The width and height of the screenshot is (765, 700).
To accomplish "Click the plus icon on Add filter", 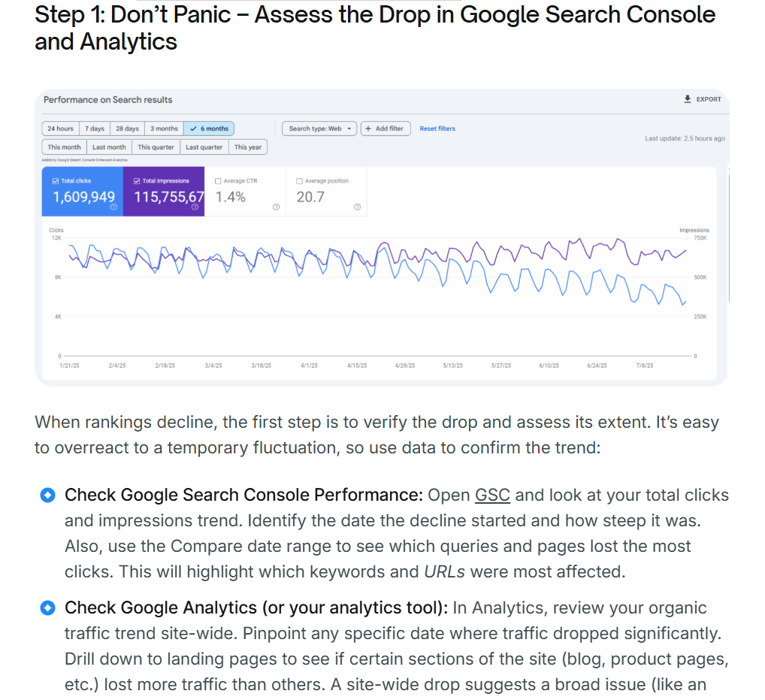I will (368, 129).
